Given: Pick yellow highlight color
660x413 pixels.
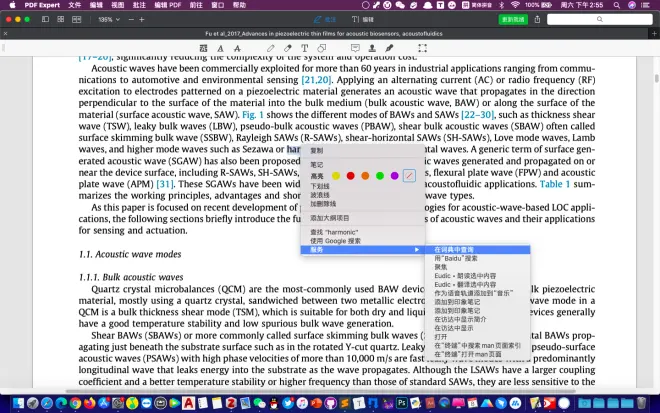Looking at the screenshot, I should [x=336, y=176].
